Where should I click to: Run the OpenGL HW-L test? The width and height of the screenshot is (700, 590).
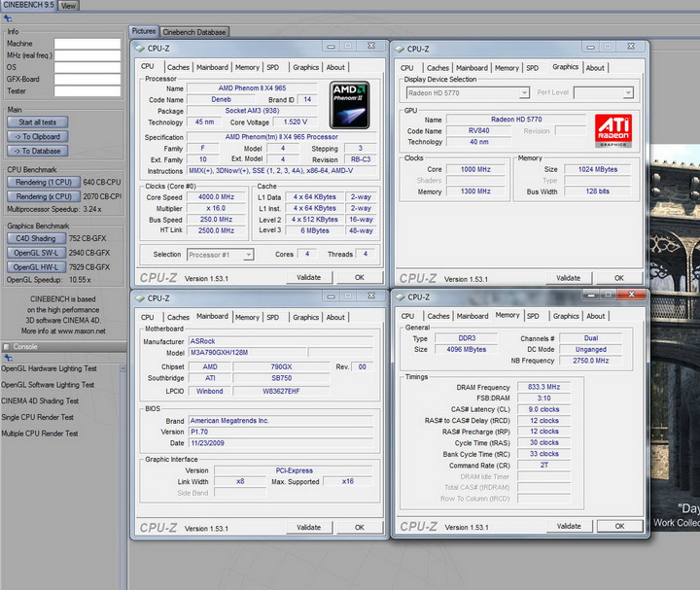pos(36,267)
